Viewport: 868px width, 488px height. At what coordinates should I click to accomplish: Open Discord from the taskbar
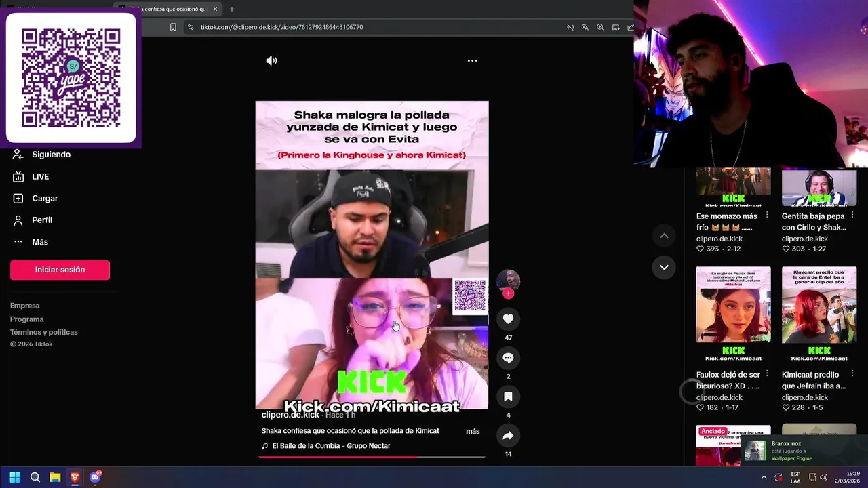point(95,477)
